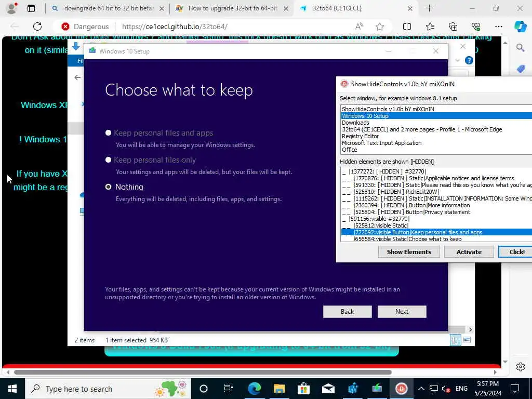Choose Keep personal files only radio

point(108,160)
